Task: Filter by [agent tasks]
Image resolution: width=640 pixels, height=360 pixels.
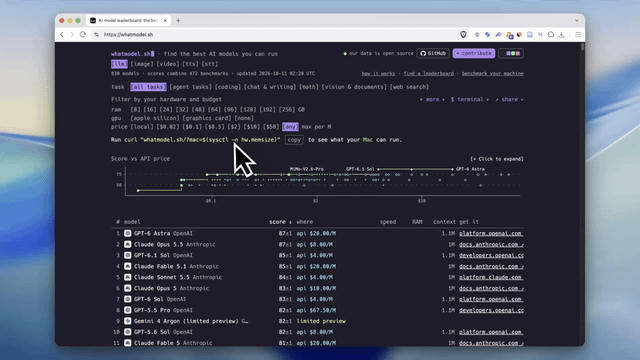Action: click(x=190, y=87)
